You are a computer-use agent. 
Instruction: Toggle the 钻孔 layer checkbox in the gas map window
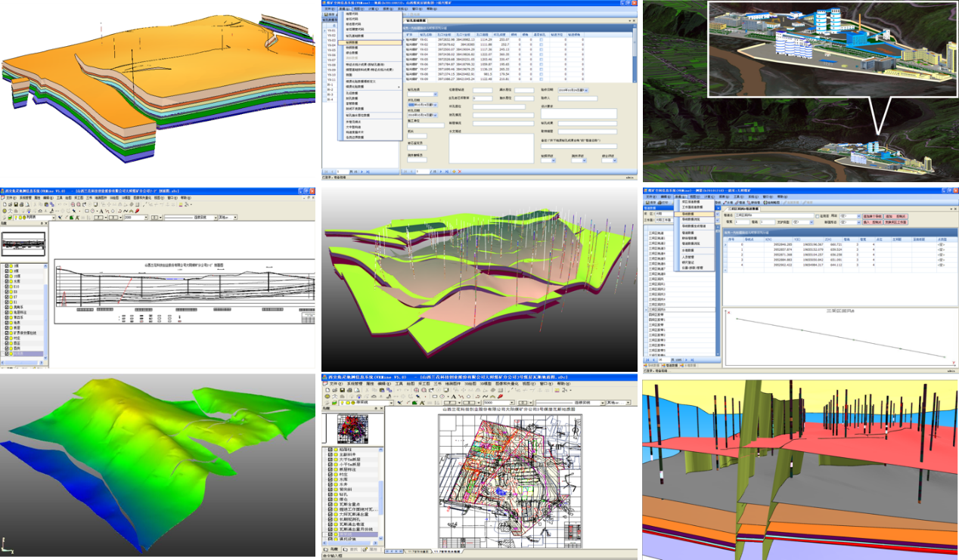pos(331,496)
